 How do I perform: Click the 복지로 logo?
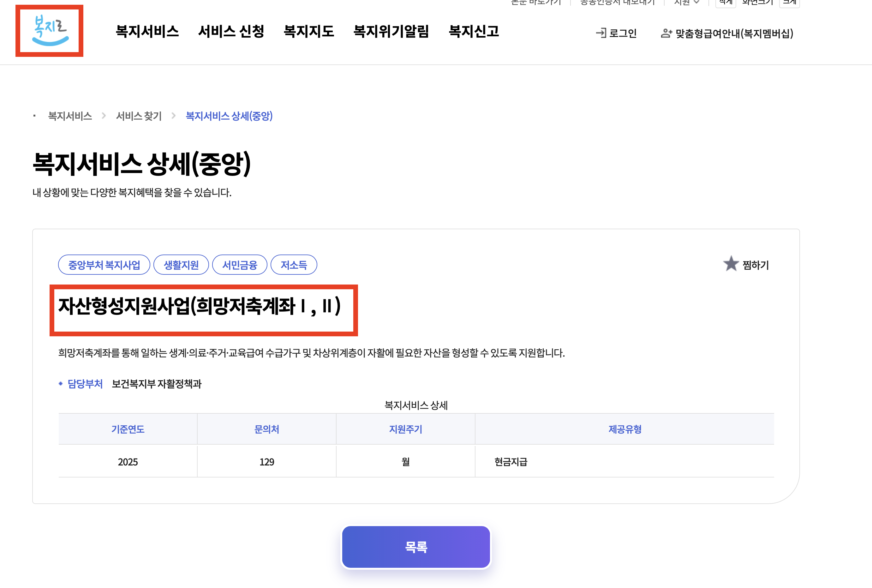[x=50, y=31]
